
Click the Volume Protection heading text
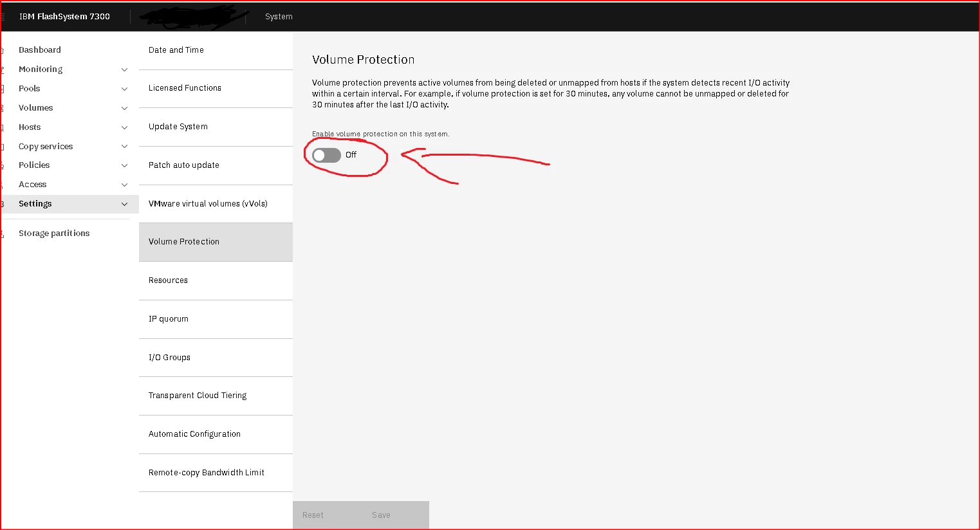364,60
